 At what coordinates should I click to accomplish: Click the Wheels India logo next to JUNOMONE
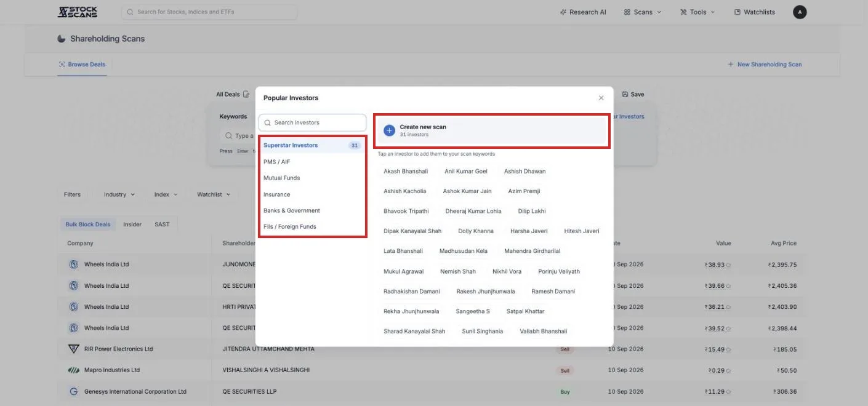[x=74, y=265]
